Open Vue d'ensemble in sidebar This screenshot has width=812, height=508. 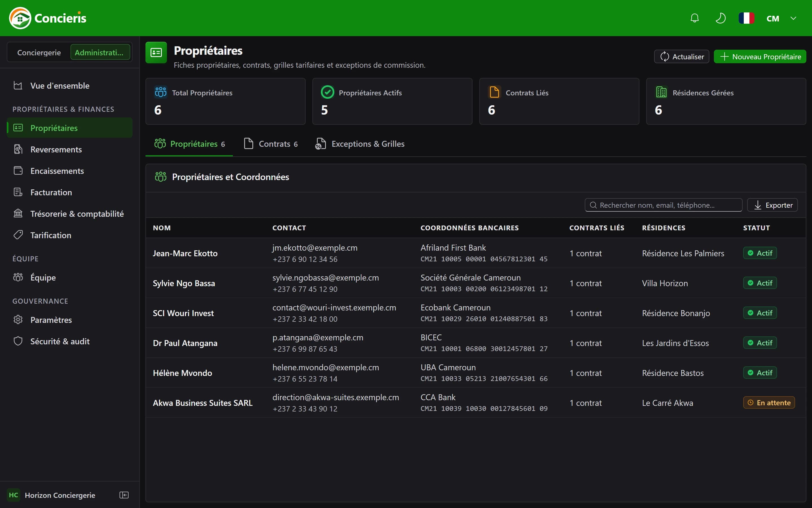(69, 86)
